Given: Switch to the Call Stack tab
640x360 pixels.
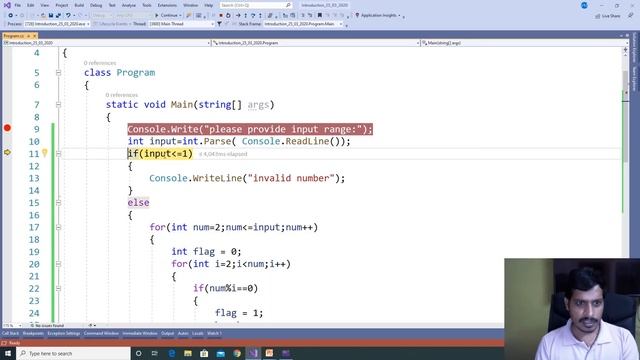Looking at the screenshot, I should (x=10, y=333).
